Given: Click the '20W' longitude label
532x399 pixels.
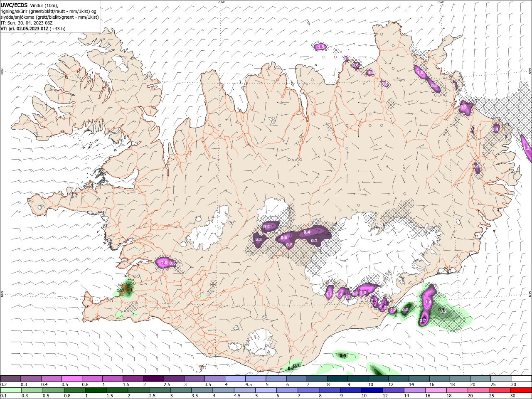Looking at the screenshot, I should [222, 2].
